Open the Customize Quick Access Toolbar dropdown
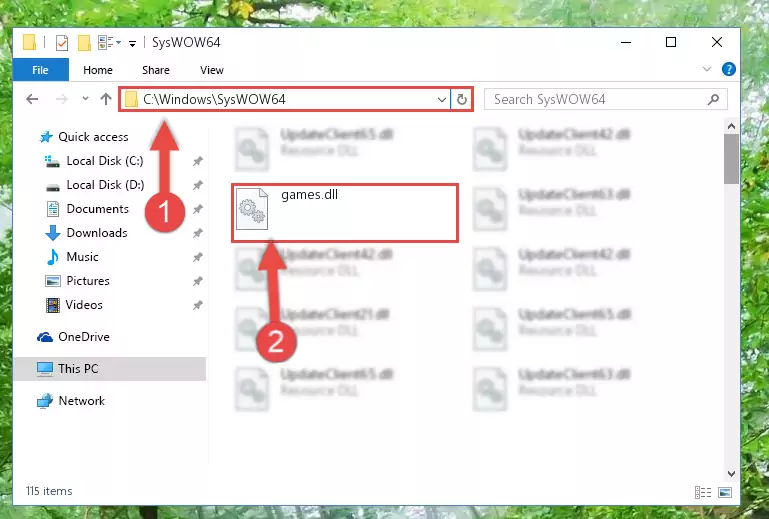The image size is (769, 519). [132, 44]
